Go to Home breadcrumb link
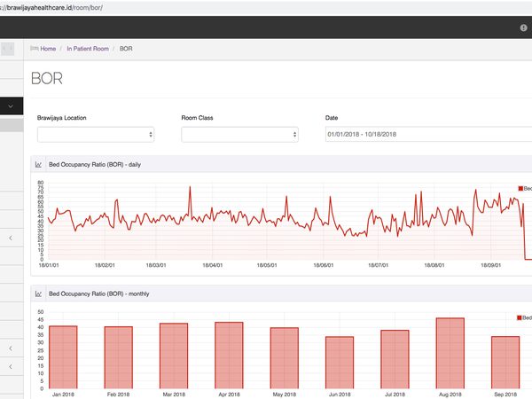The height and width of the screenshot is (399, 532). tap(48, 49)
